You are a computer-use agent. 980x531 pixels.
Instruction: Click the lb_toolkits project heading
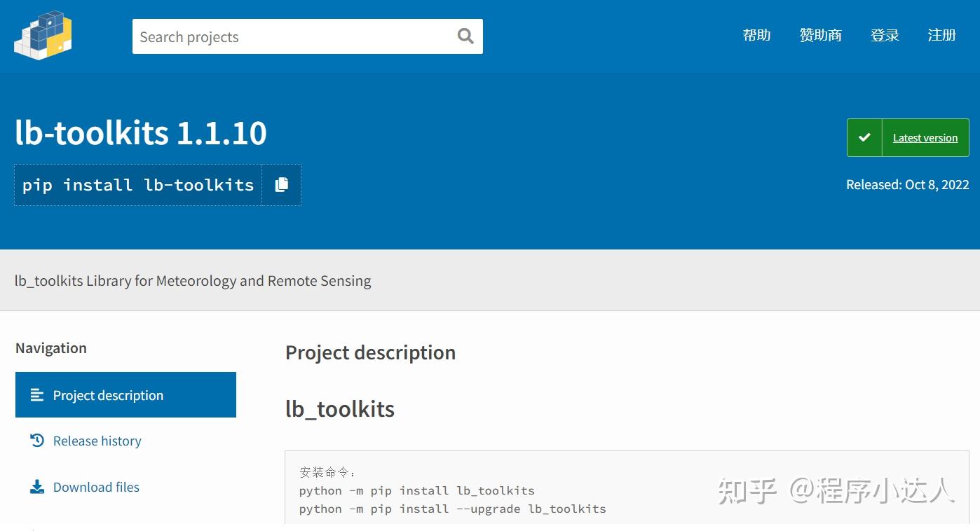(340, 408)
